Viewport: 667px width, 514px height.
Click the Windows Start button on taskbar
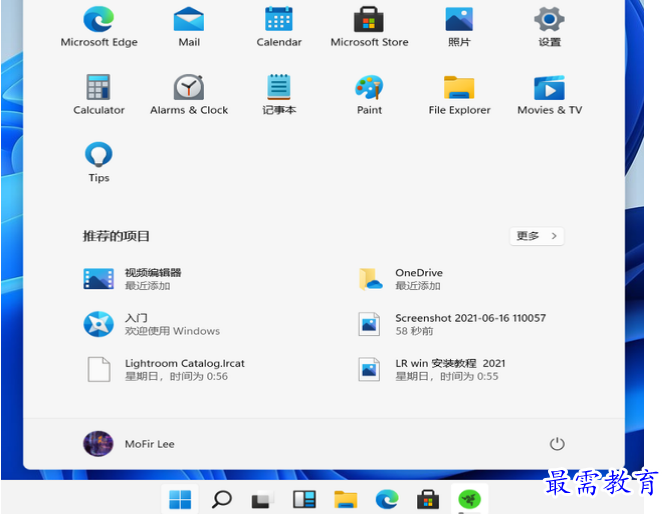[180, 499]
